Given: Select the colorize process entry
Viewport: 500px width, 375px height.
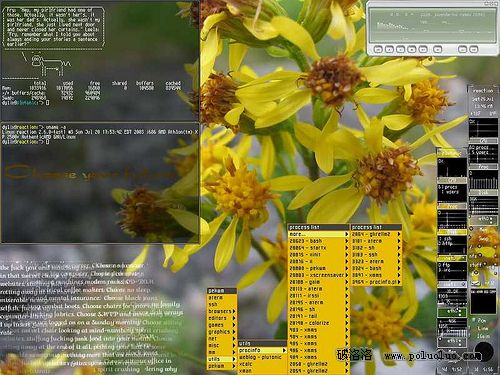Looking at the screenshot, I should tap(318, 323).
